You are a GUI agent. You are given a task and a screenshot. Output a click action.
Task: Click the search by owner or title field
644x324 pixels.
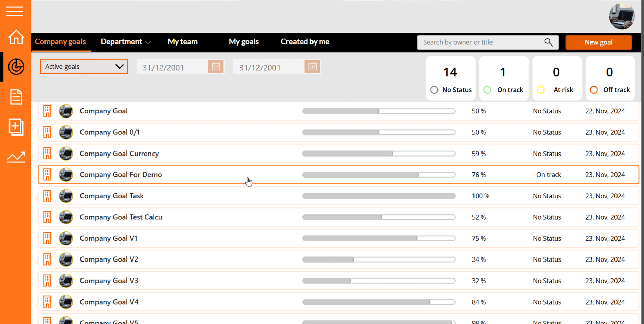(481, 42)
